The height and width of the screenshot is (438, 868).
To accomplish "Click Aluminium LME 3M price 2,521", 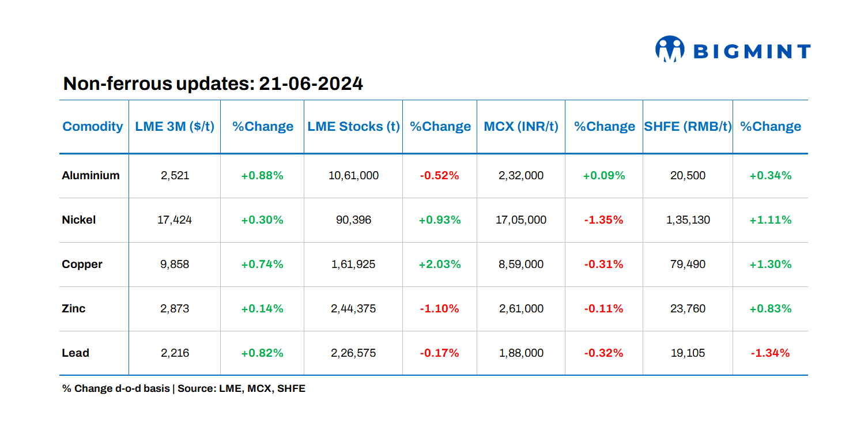I will click(x=175, y=175).
